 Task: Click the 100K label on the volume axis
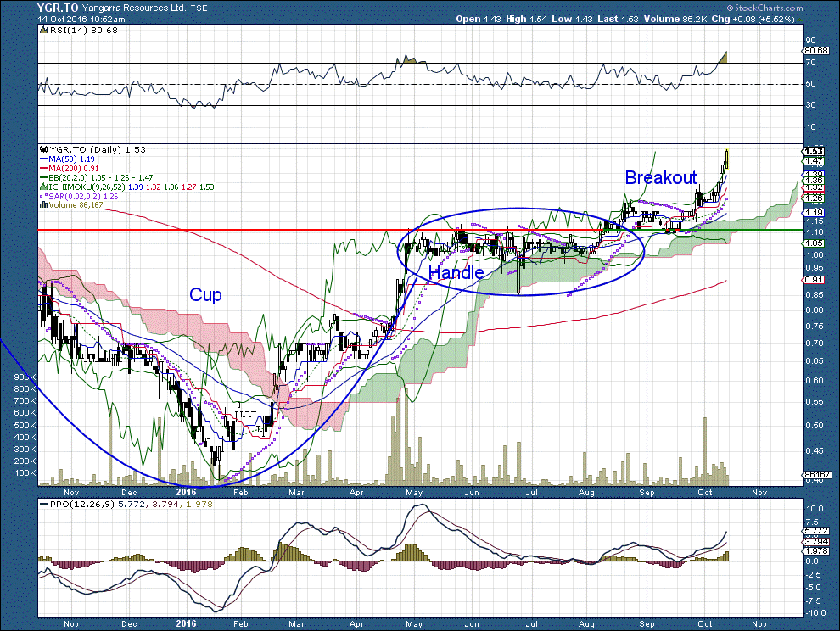pos(25,473)
